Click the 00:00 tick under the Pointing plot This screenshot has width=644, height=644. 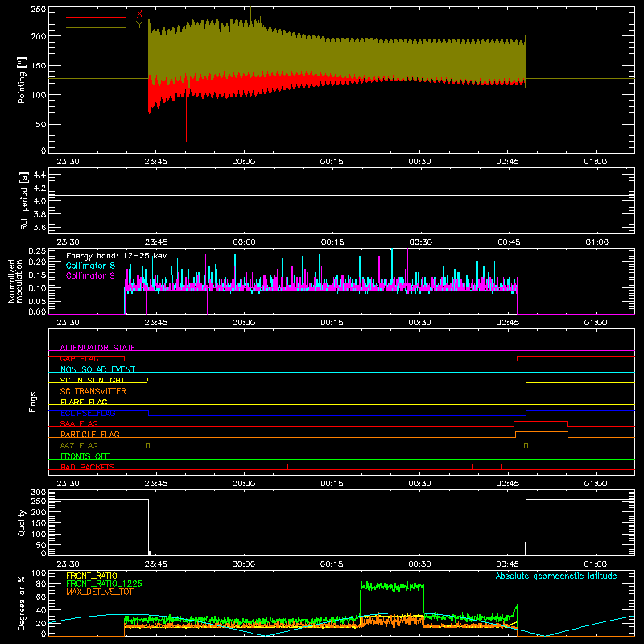coord(244,162)
